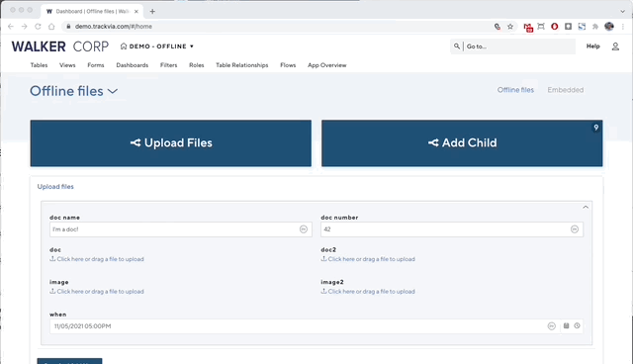Open a new browser tab

click(x=152, y=11)
